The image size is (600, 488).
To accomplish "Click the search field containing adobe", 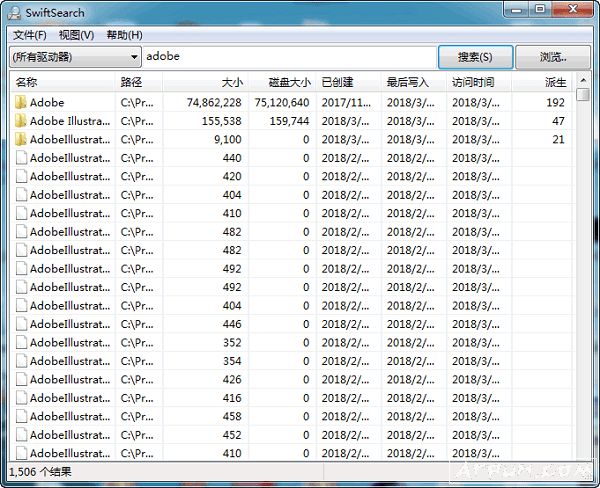I will pos(290,57).
